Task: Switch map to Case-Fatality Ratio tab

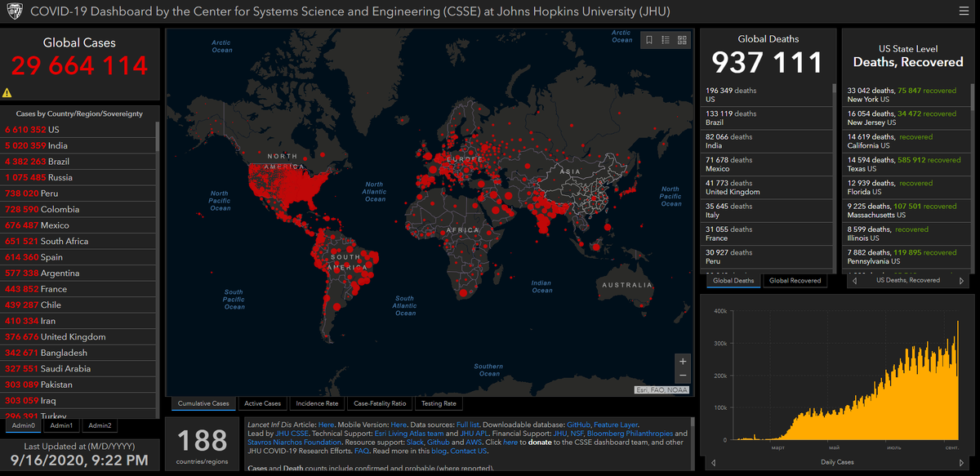Action: (x=380, y=403)
